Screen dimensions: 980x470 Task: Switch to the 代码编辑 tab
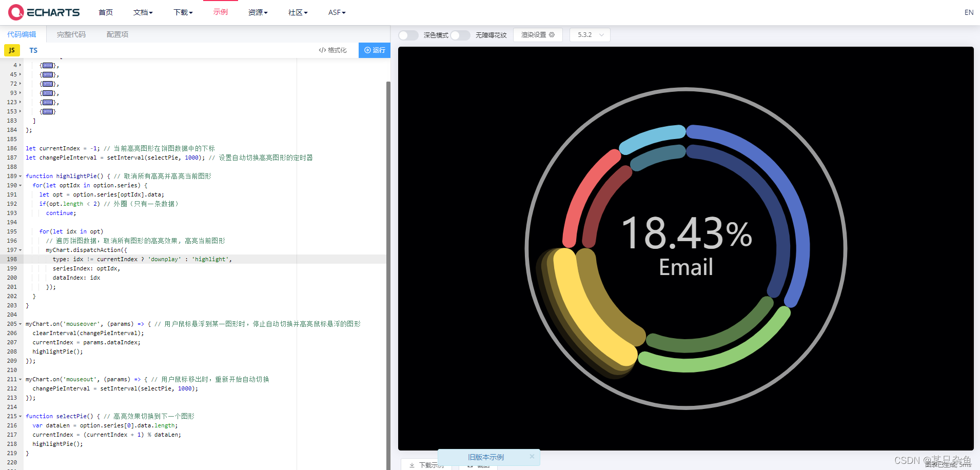22,34
